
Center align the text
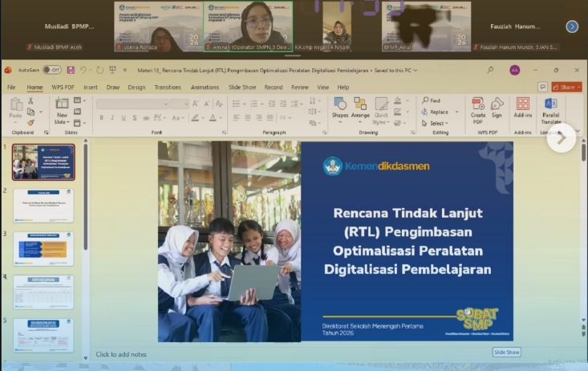point(248,117)
